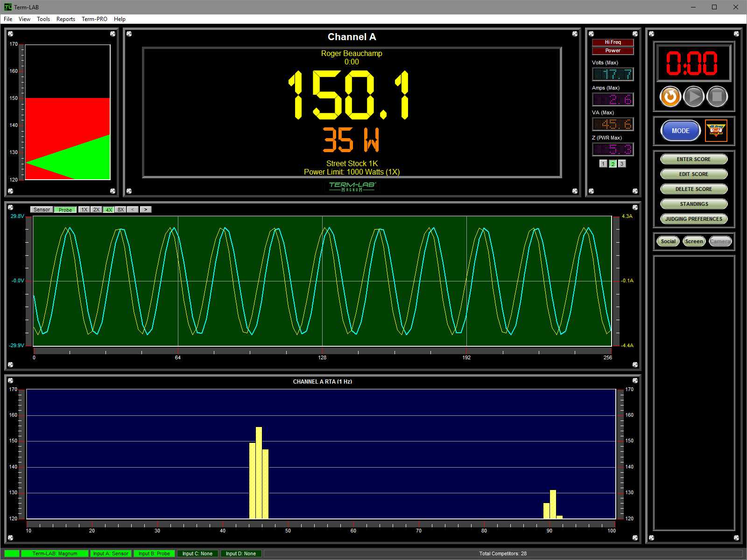Viewport: 747px width, 560px height.
Task: Click the Hi Freq indicator
Action: (x=613, y=42)
